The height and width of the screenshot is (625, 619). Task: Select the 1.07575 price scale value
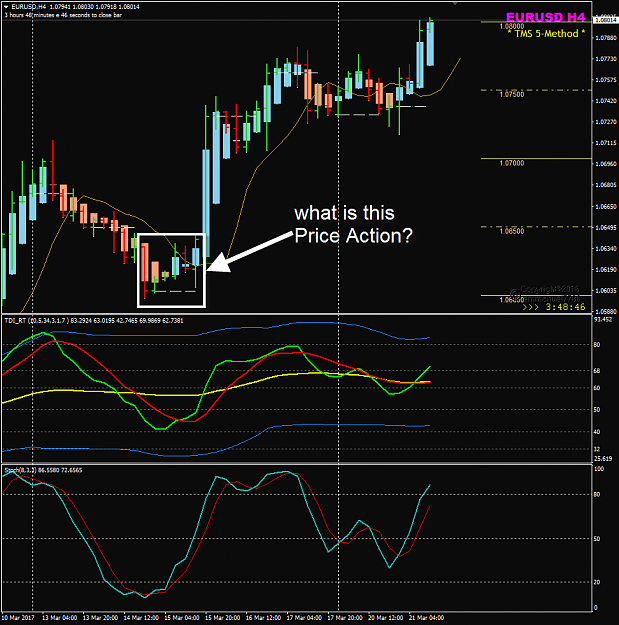pos(606,80)
